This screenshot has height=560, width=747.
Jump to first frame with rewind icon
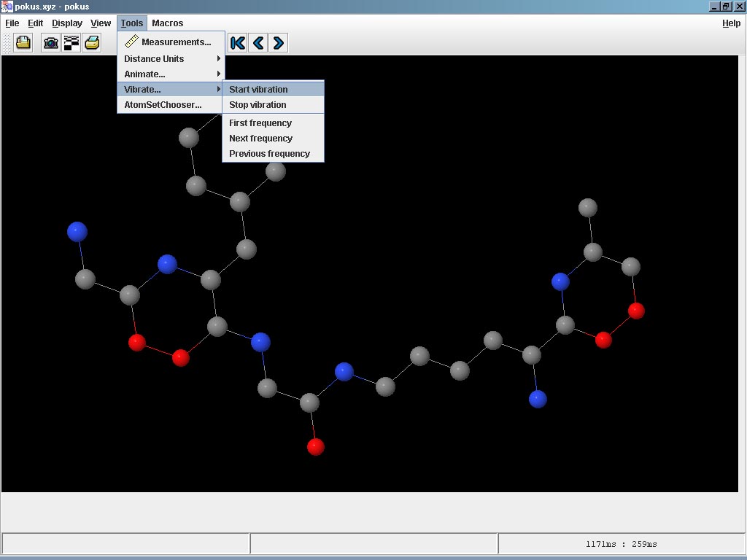coord(237,43)
